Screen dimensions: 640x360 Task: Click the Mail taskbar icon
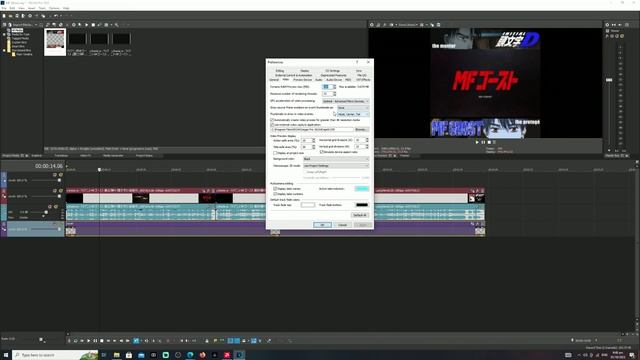(141, 355)
